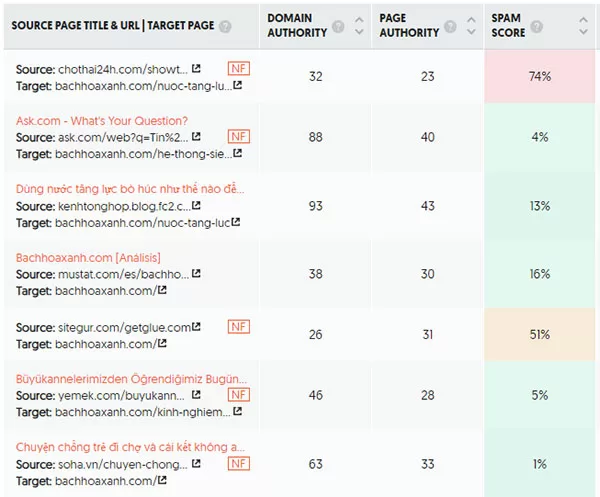Sort by Domain Authority using sort arrows
The height and width of the screenshot is (497, 600).
click(359, 26)
